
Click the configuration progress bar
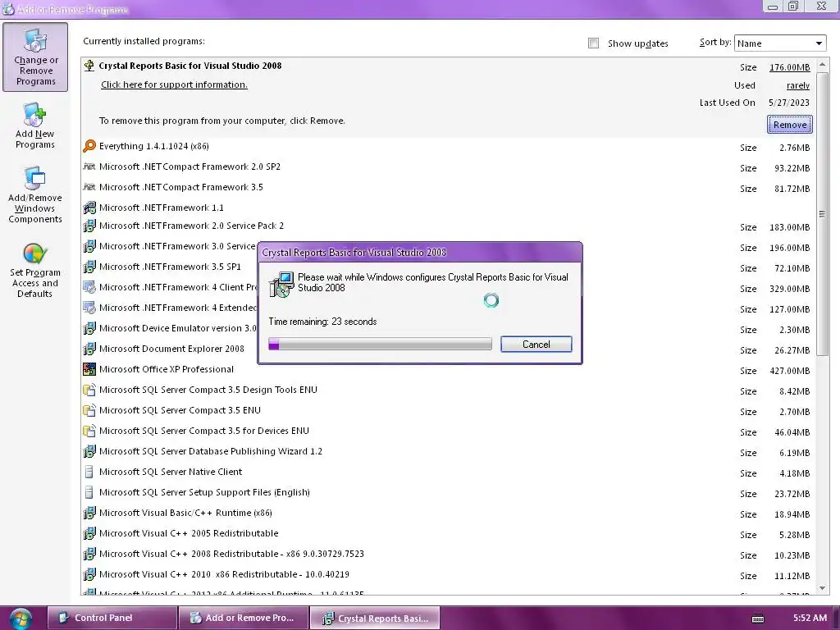point(380,344)
